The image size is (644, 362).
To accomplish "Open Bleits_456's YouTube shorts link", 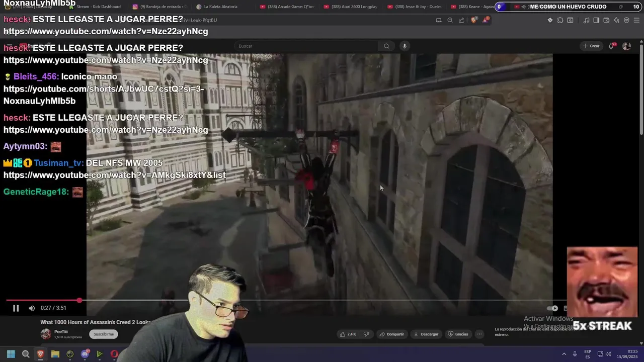I will click(104, 95).
